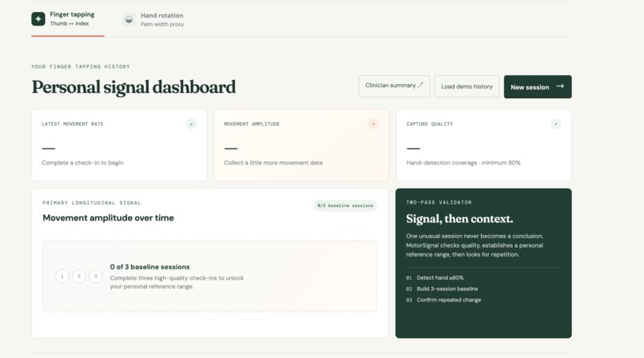Click the 'Your Finger Tapping History' label
644x358 pixels.
81,66
